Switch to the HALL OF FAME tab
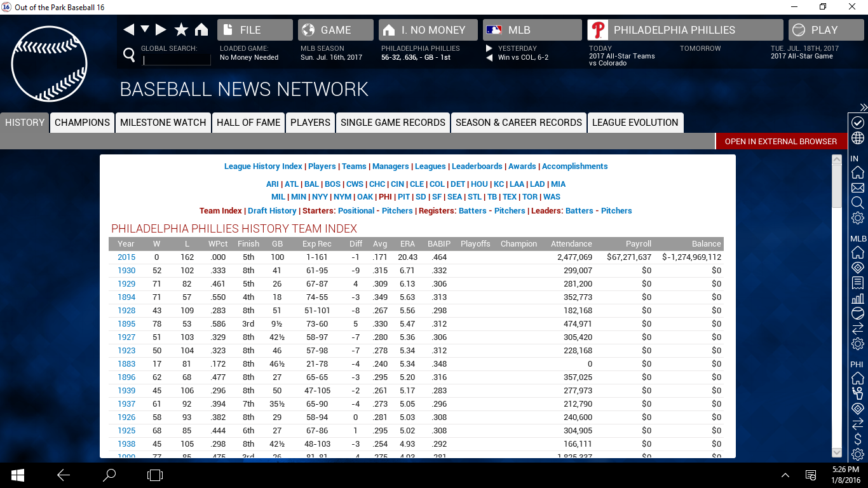This screenshot has width=868, height=488. click(x=248, y=123)
